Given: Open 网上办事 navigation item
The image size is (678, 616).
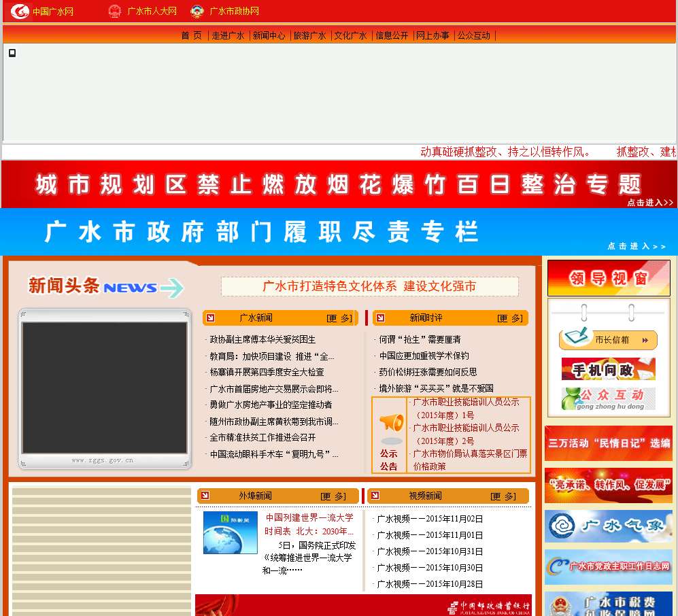Looking at the screenshot, I should [433, 35].
